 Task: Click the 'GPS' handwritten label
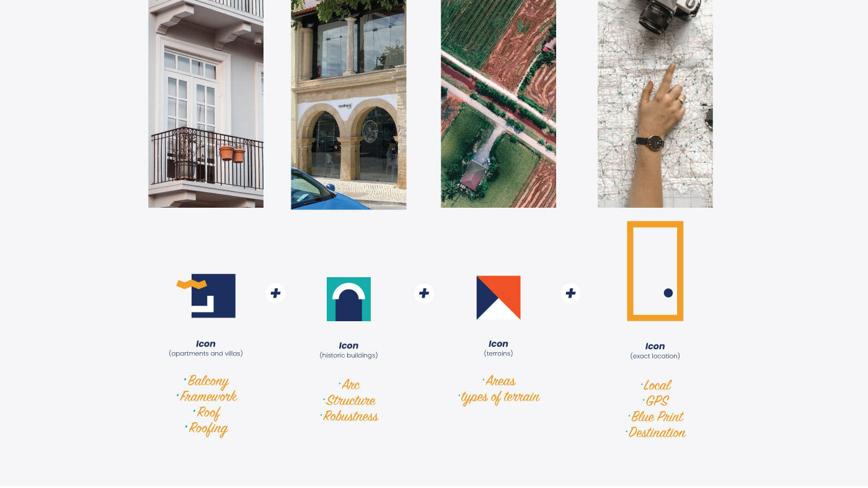pos(657,401)
